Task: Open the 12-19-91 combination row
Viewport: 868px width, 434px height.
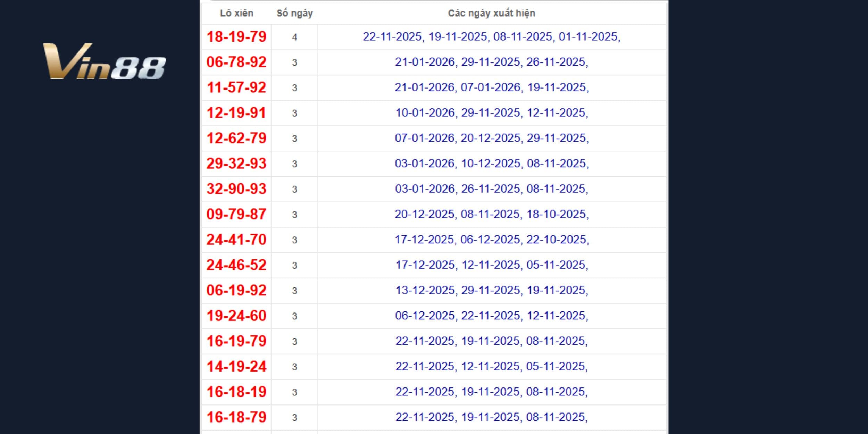Action: (236, 113)
